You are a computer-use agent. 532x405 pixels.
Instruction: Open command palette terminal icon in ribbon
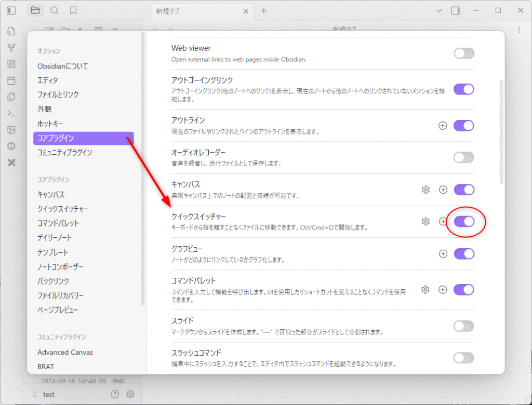11,113
